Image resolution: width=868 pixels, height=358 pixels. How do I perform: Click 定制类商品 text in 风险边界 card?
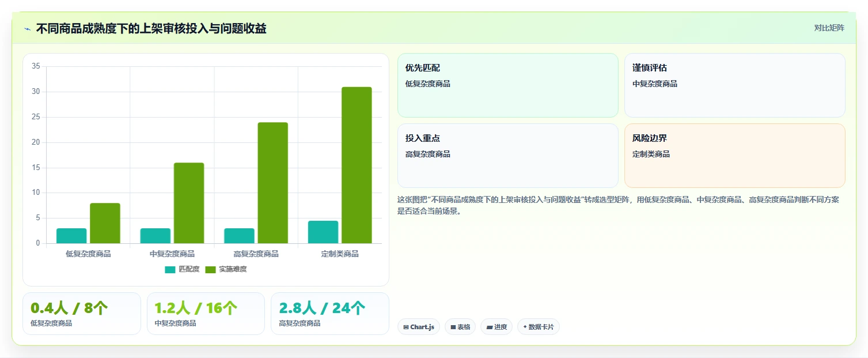click(x=651, y=154)
